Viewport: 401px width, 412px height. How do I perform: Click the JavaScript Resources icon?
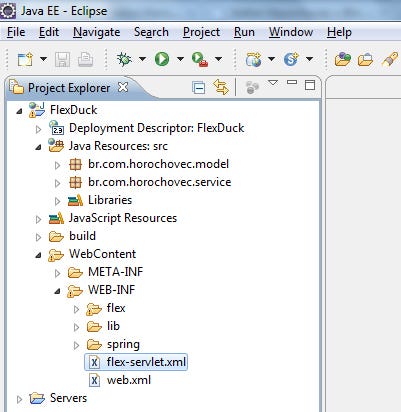click(56, 218)
